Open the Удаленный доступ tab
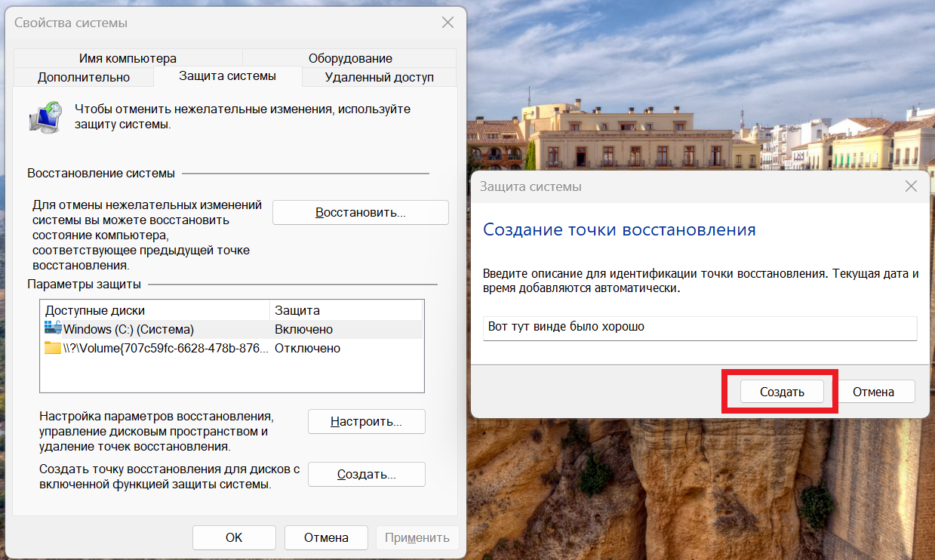Screen dimensions: 935x560 click(380, 77)
